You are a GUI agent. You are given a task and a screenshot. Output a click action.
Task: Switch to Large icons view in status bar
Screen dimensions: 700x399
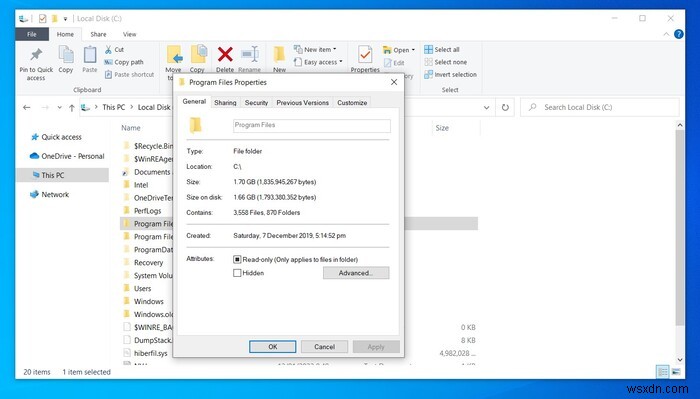coord(676,371)
